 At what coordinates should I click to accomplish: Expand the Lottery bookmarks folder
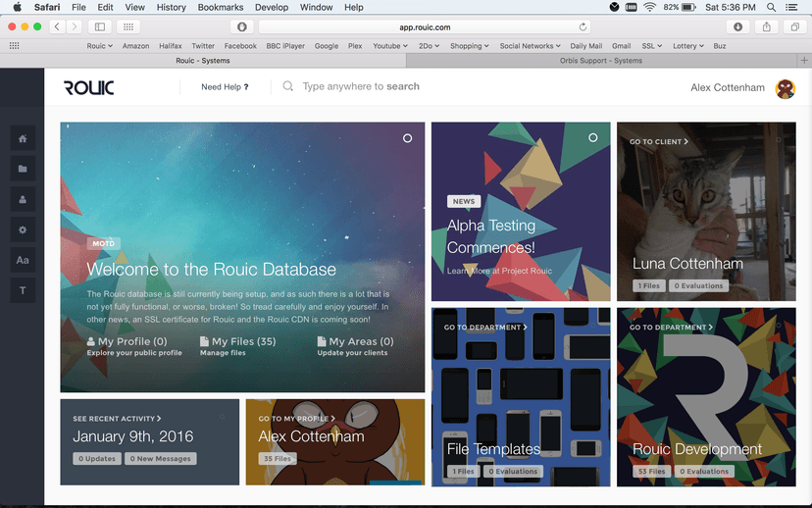688,46
